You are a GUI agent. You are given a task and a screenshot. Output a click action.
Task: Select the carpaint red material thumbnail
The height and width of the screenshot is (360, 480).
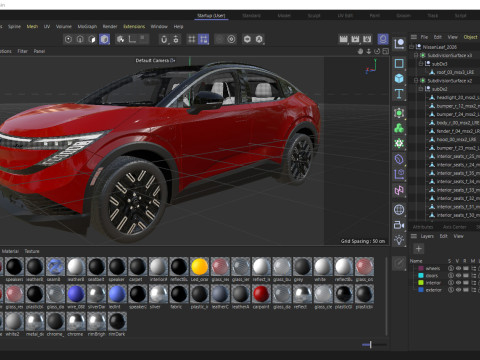pyautogui.click(x=261, y=294)
